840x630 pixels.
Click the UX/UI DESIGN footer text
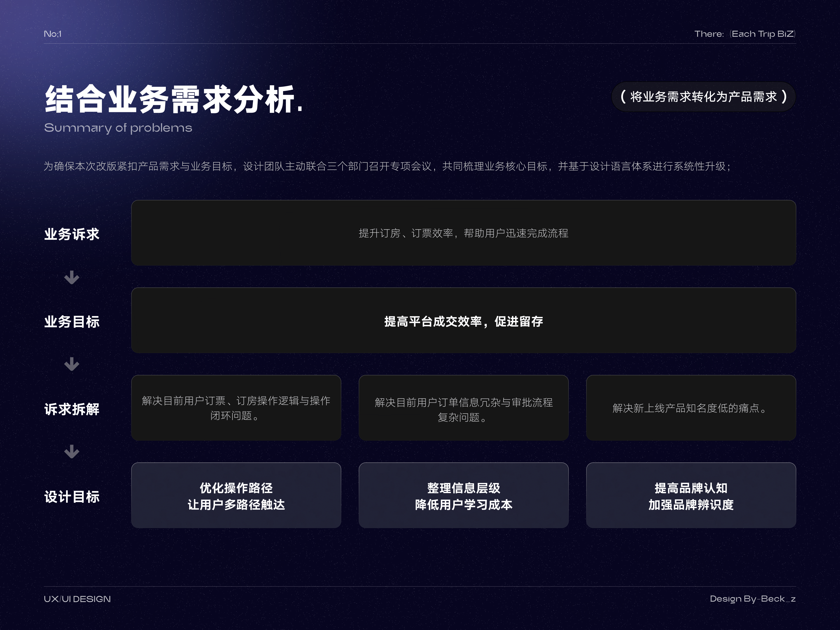[77, 599]
